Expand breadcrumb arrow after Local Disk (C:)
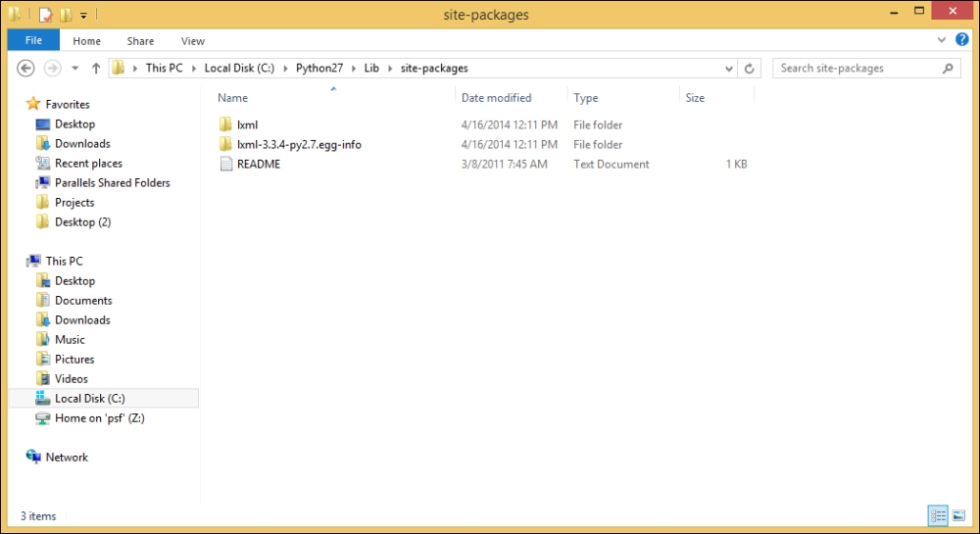This screenshot has width=980, height=534. pos(285,69)
